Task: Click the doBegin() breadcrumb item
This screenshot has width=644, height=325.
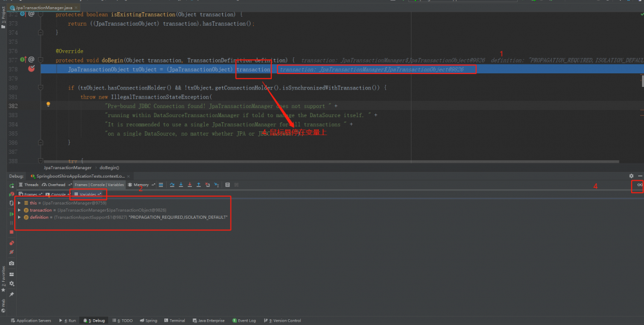Action: coord(109,167)
